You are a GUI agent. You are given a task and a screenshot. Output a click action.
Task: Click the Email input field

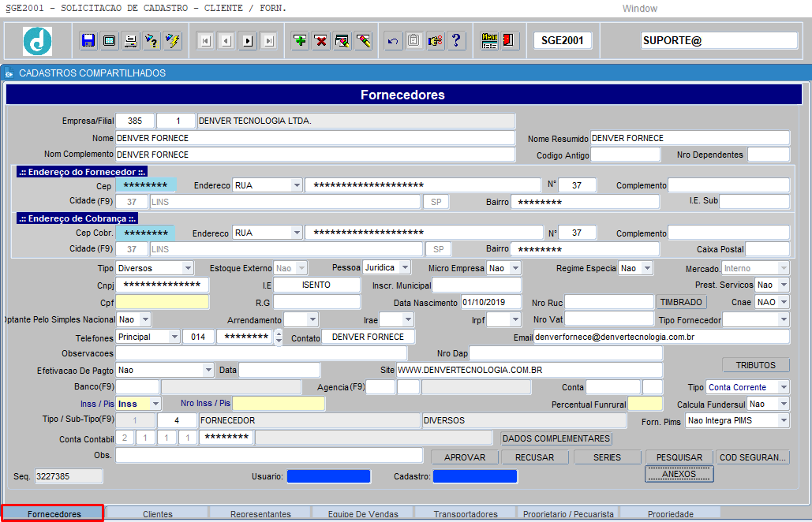tap(662, 337)
